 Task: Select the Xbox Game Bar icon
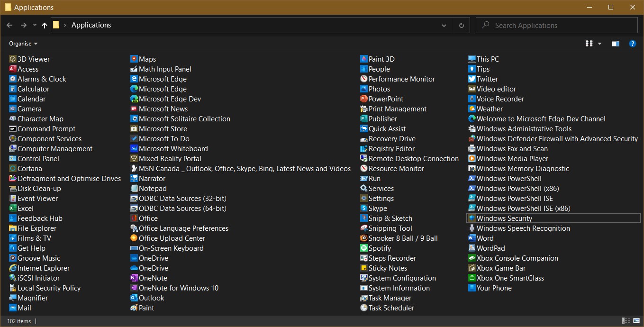tap(472, 268)
